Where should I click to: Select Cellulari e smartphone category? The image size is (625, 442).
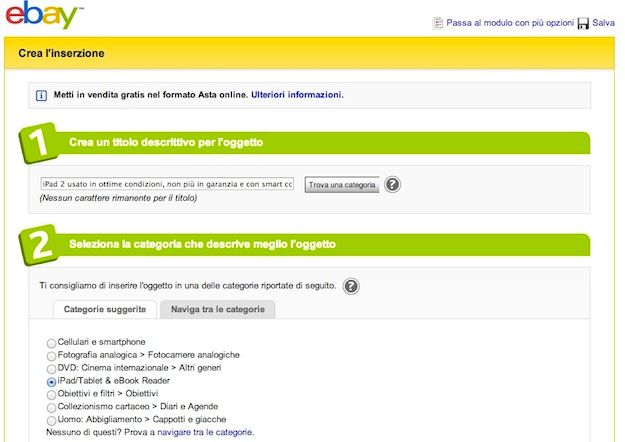coord(52,343)
